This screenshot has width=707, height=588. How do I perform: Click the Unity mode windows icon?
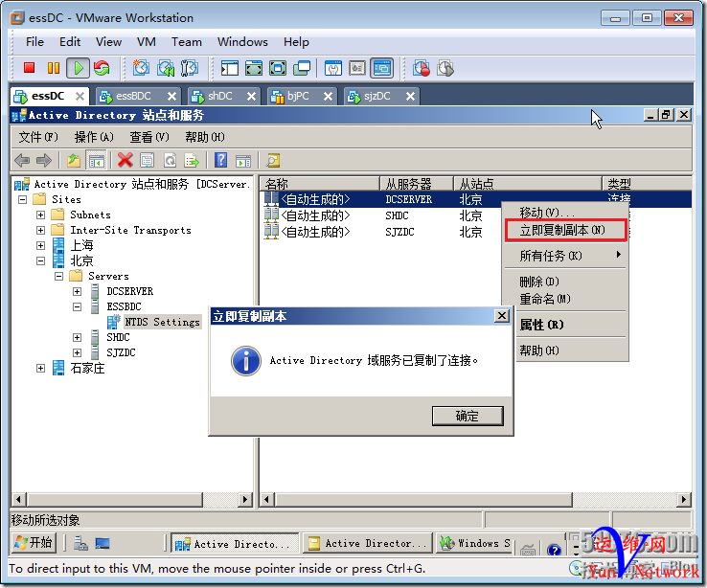pos(302,68)
